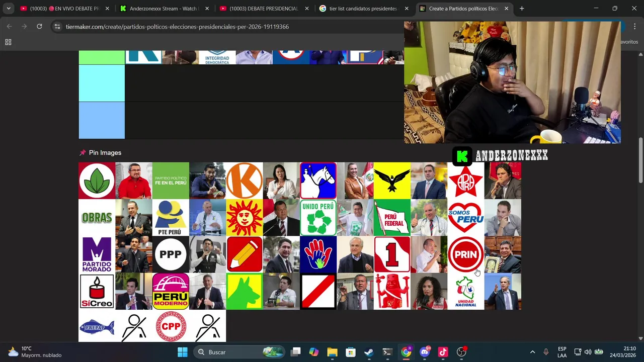Select the blue horse party logo
The height and width of the screenshot is (362, 644).
(x=318, y=180)
